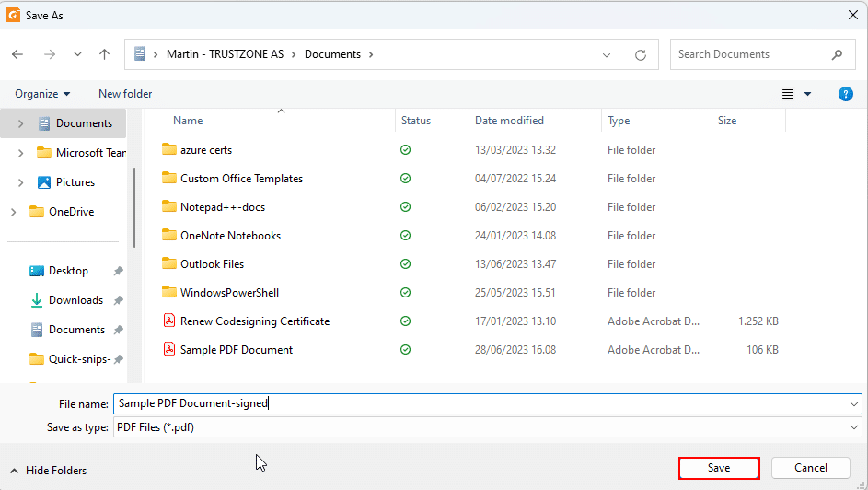Click navigation pane scrollbar

(x=134, y=207)
